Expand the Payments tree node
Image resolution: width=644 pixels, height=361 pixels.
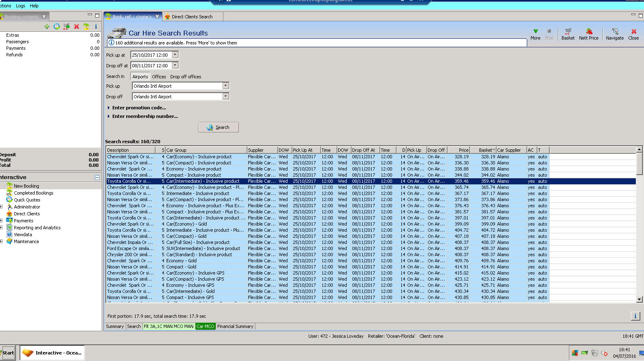2,221
